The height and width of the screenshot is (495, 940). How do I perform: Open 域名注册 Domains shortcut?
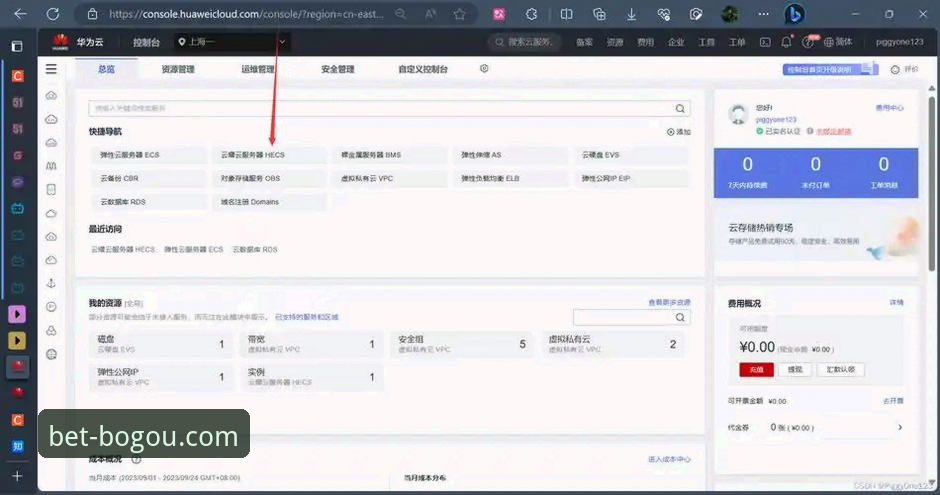point(269,202)
